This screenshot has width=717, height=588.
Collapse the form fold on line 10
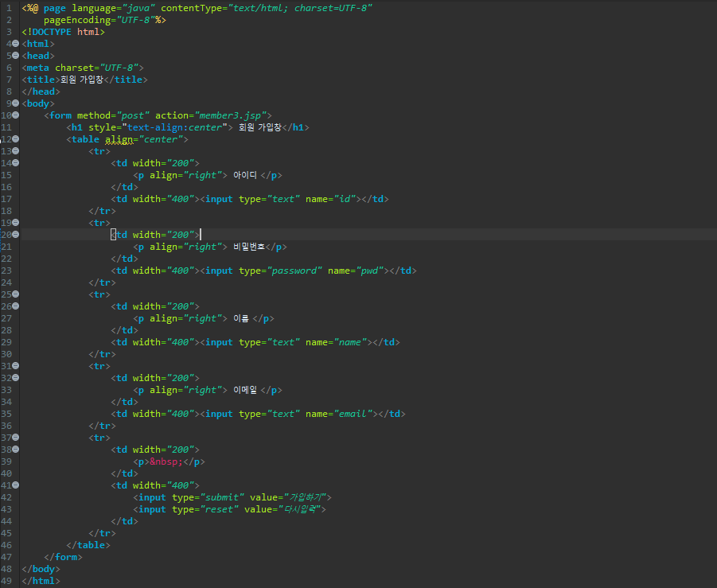point(16,115)
